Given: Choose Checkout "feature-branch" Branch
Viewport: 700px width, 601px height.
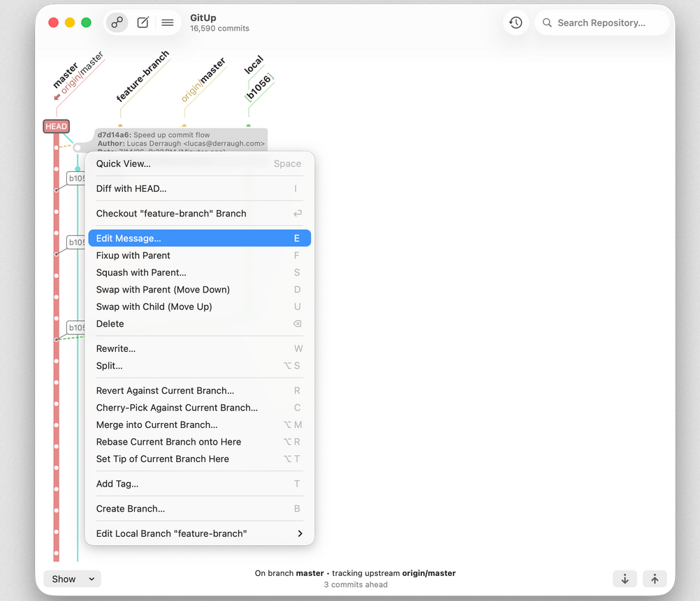Looking at the screenshot, I should 200,214.
